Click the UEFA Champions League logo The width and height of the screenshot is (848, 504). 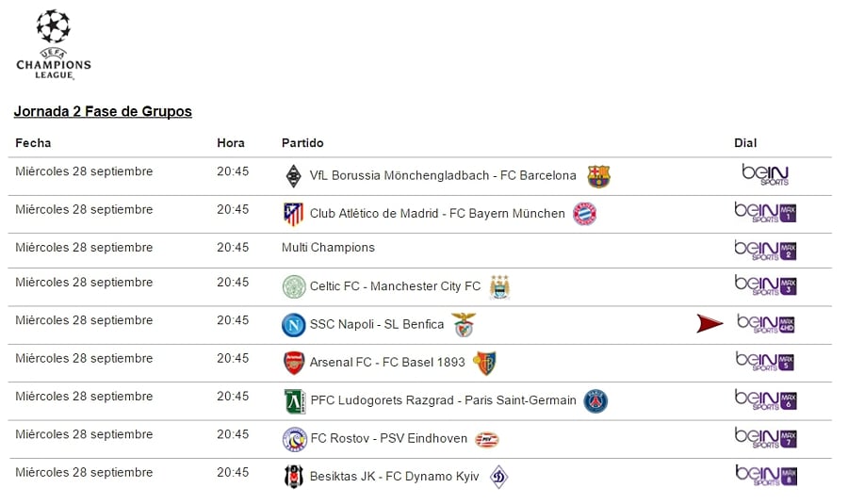(x=54, y=43)
